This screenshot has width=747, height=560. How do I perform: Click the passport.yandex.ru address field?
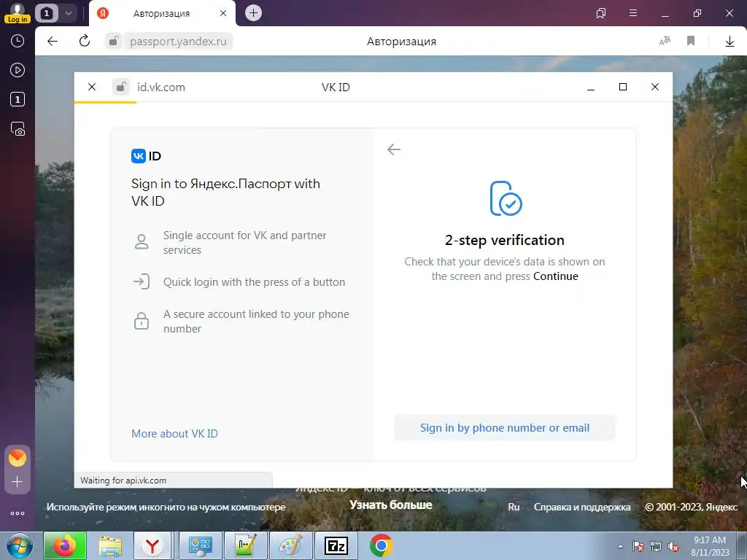coord(178,42)
